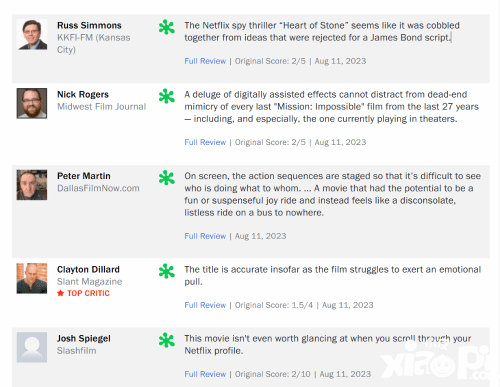
Task: Click Nick Rogers' profile photo
Action: click(x=32, y=103)
